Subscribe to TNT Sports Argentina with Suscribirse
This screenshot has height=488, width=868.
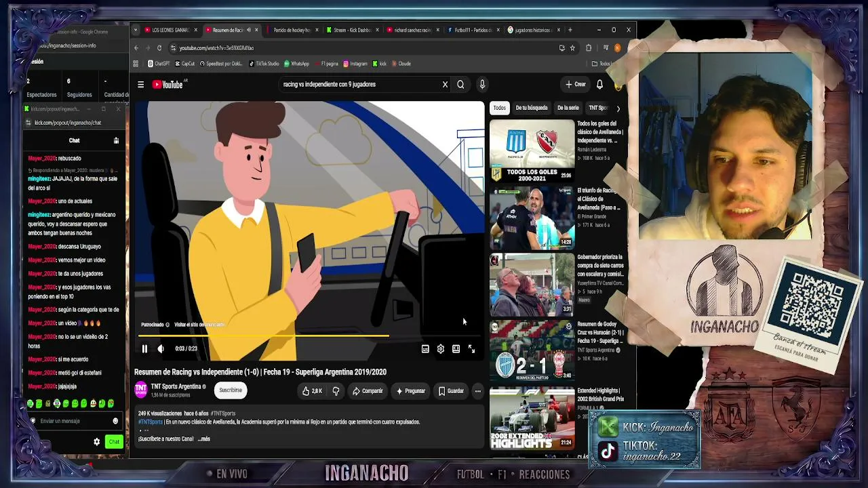(231, 390)
